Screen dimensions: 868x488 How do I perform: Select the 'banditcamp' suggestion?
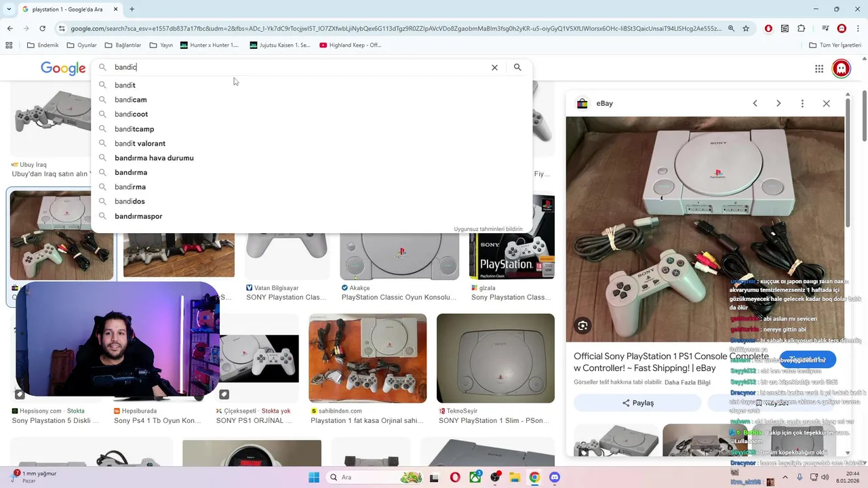click(x=312, y=129)
